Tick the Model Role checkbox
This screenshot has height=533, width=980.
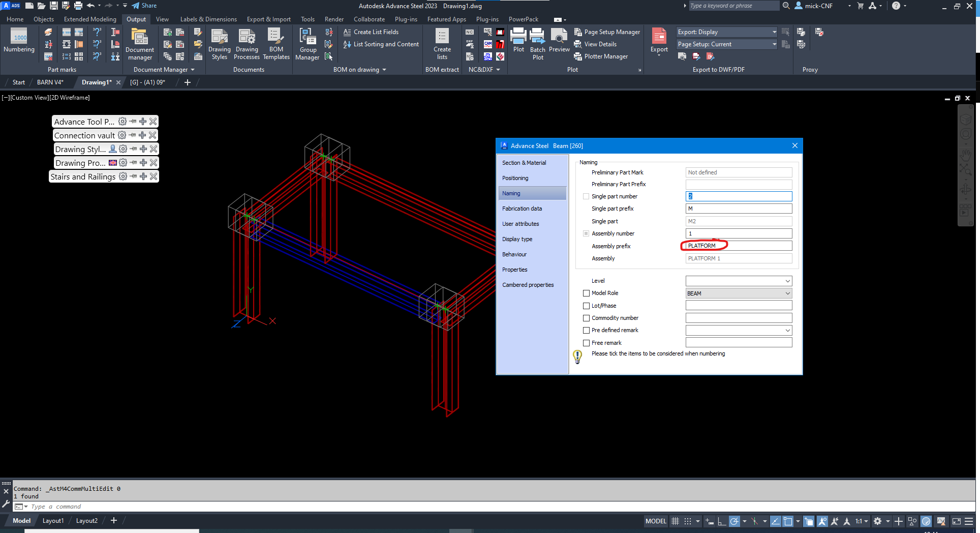(586, 293)
